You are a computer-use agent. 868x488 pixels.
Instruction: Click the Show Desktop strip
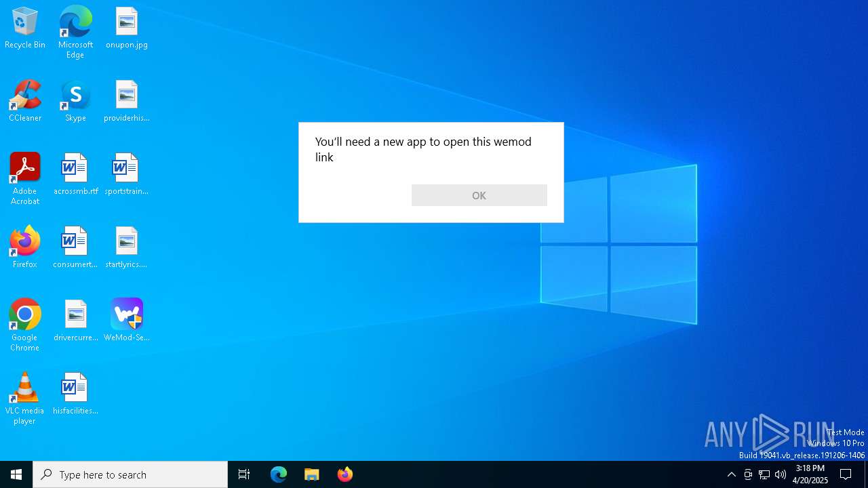(866, 474)
